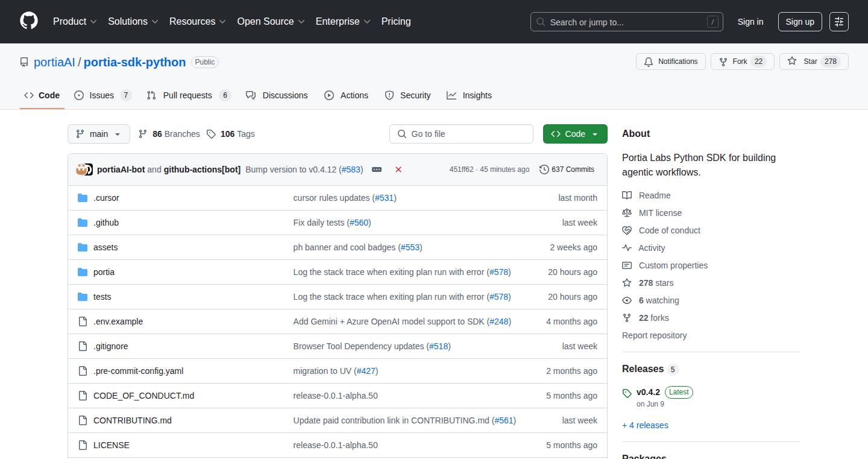Star the repository button

pyautogui.click(x=814, y=62)
